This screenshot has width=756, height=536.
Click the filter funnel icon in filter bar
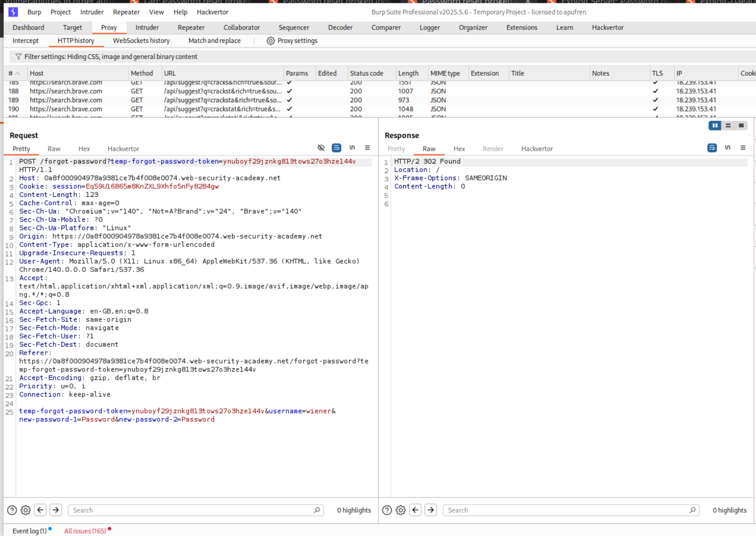tap(18, 57)
